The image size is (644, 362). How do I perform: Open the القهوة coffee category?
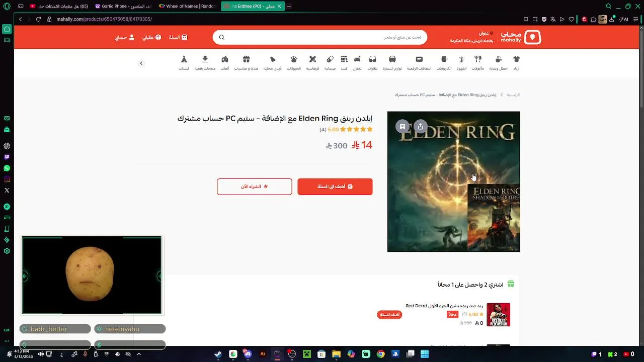coord(461,63)
